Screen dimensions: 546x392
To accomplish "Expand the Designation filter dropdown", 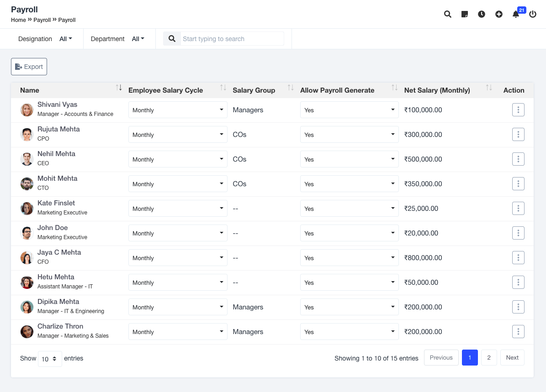I will [66, 39].
